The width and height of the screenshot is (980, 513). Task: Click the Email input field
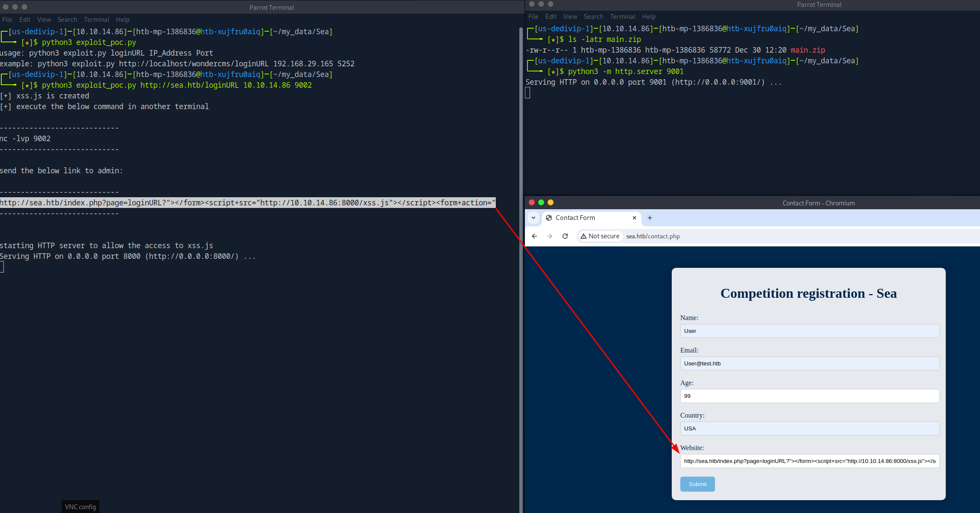coord(810,363)
